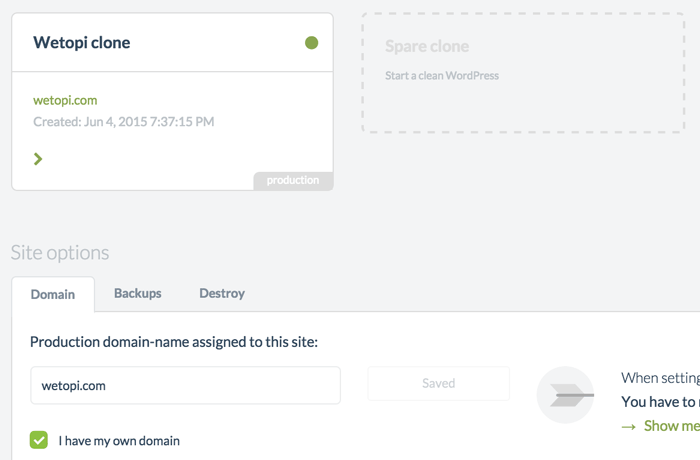Click the Saved button
The width and height of the screenshot is (700, 460).
(x=438, y=384)
